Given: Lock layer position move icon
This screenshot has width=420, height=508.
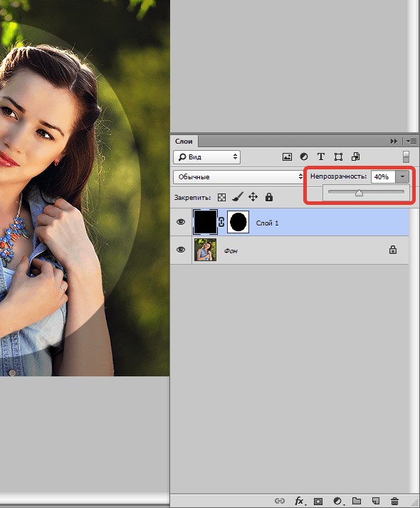Looking at the screenshot, I should [x=253, y=197].
